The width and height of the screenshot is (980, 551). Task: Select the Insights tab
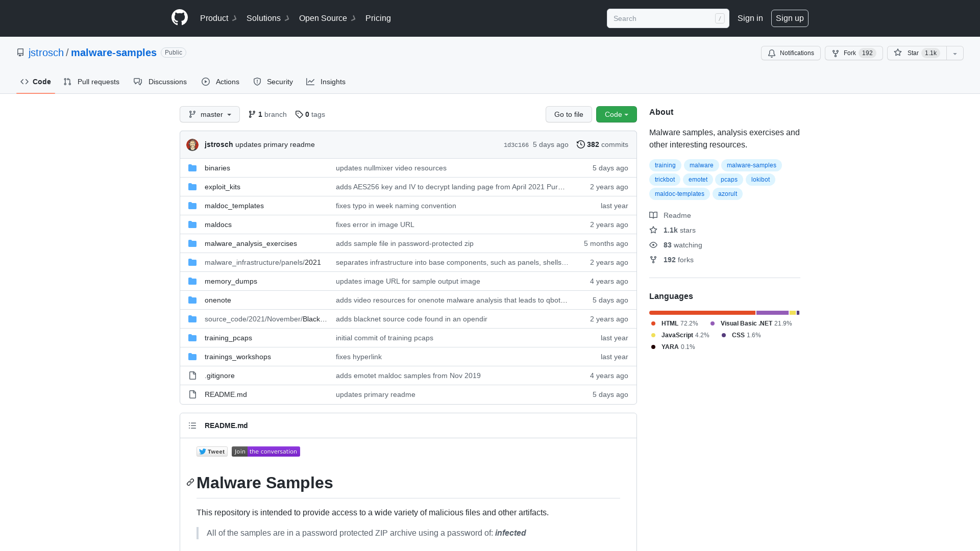coord(327,82)
